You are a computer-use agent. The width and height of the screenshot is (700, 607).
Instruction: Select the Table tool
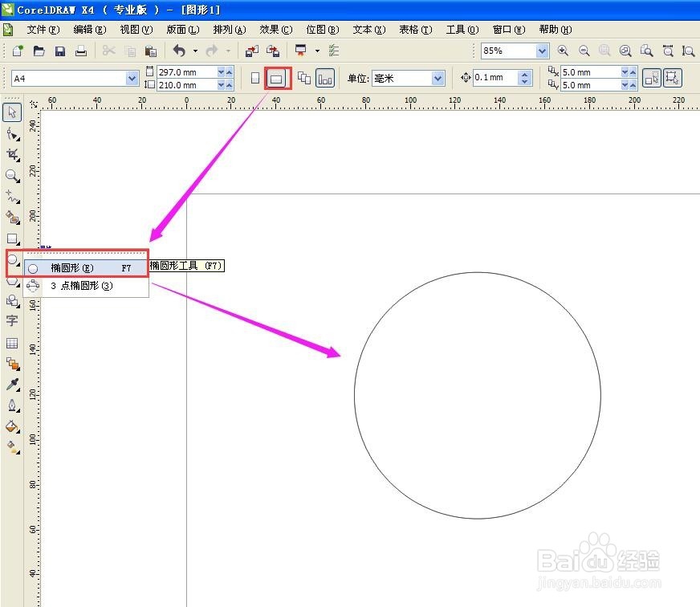tap(12, 343)
